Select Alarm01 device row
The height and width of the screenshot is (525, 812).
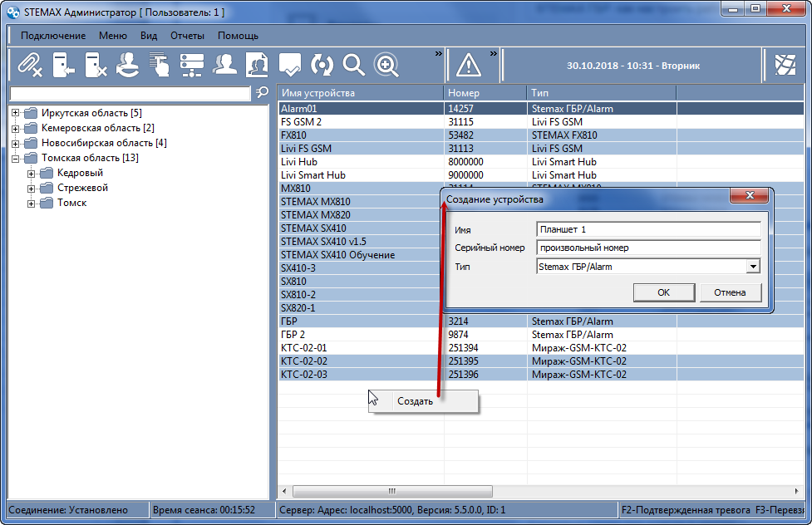coord(541,109)
